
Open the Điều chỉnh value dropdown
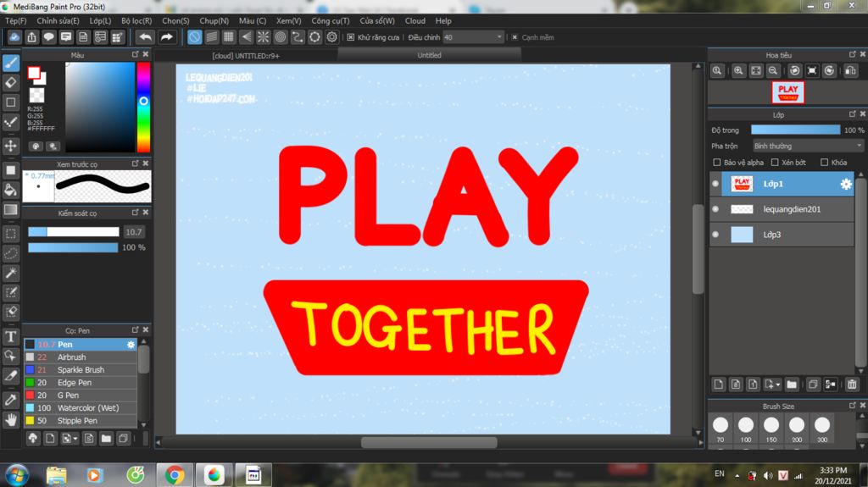click(498, 37)
